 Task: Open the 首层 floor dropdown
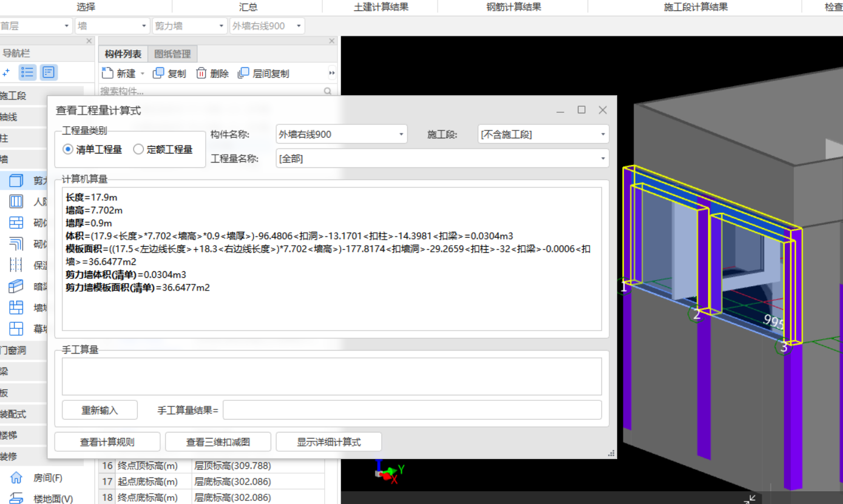point(36,26)
